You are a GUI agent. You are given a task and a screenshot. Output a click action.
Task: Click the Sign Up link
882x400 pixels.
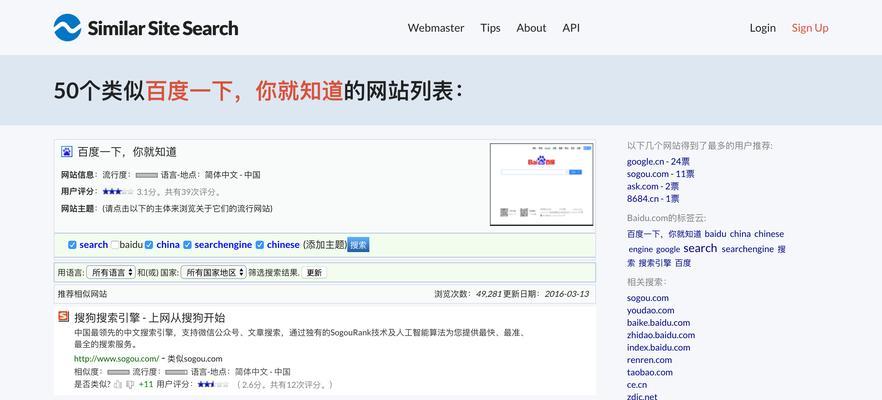[x=810, y=28]
